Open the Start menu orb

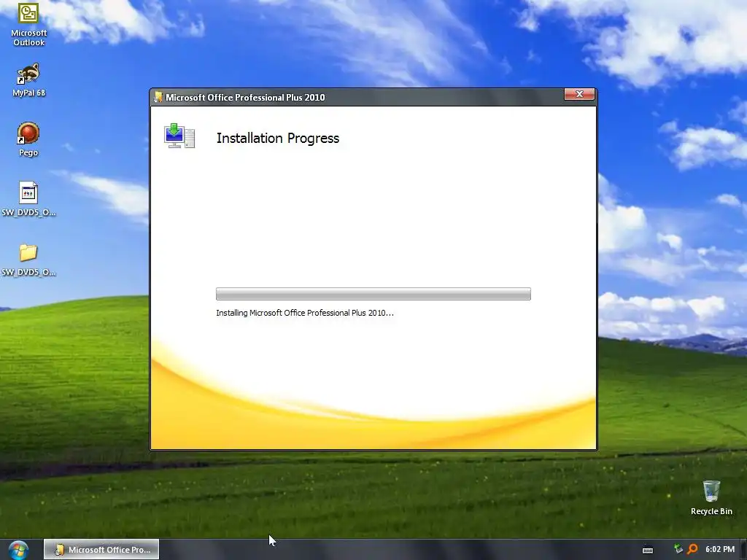(18, 550)
